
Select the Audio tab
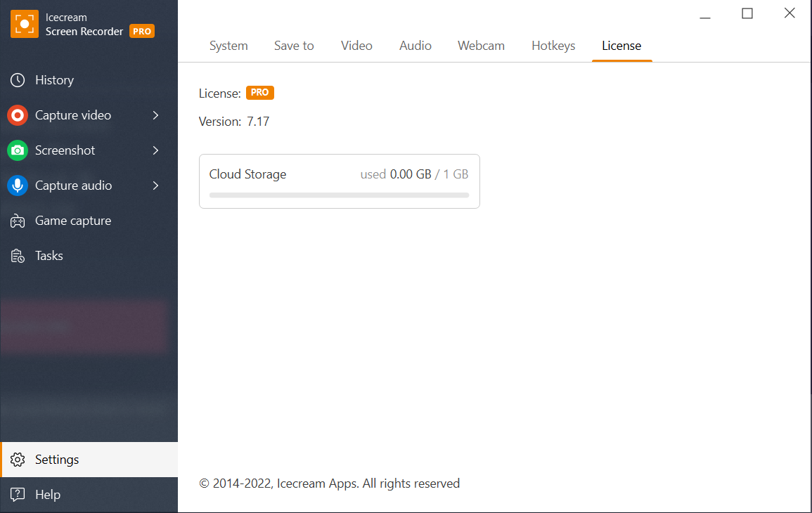[415, 46]
